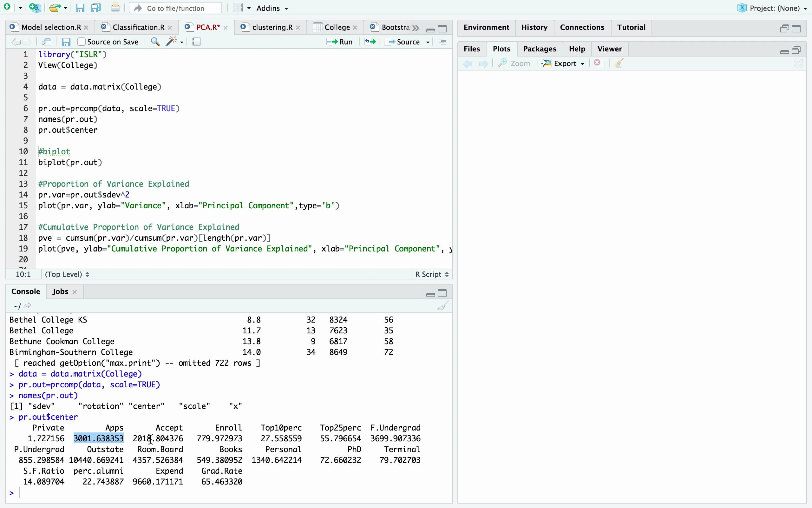This screenshot has height=508, width=812.
Task: Click the Run button
Action: click(x=340, y=42)
